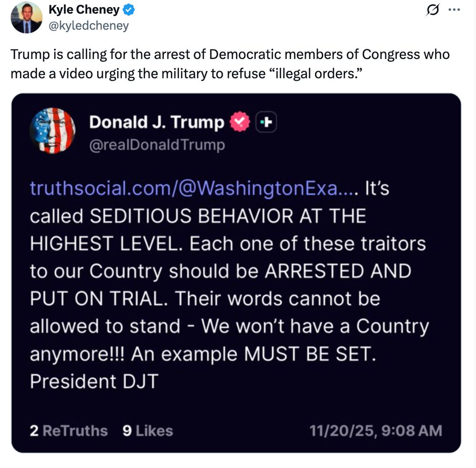Screen dimensions: 476x468
Task: Click the Kyle Cheney display name
Action: 84,10
